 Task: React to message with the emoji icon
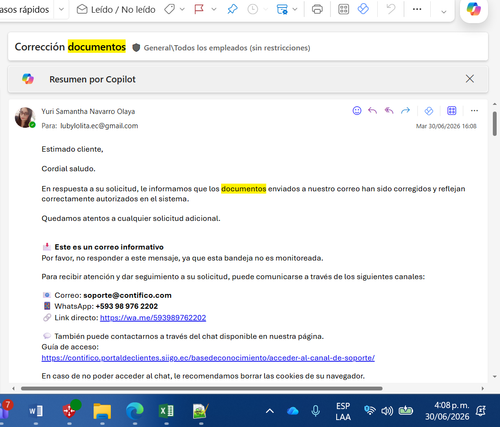click(357, 111)
